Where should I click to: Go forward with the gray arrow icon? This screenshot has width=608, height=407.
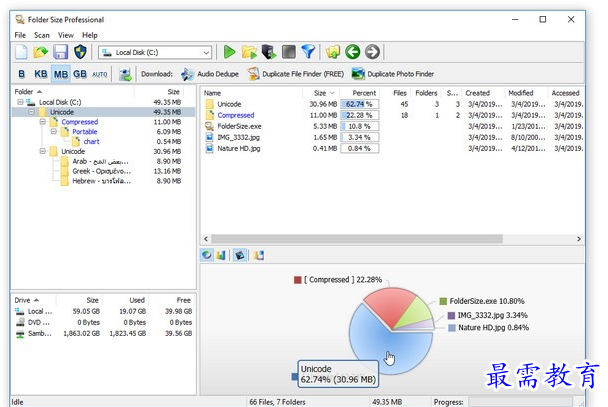[372, 52]
